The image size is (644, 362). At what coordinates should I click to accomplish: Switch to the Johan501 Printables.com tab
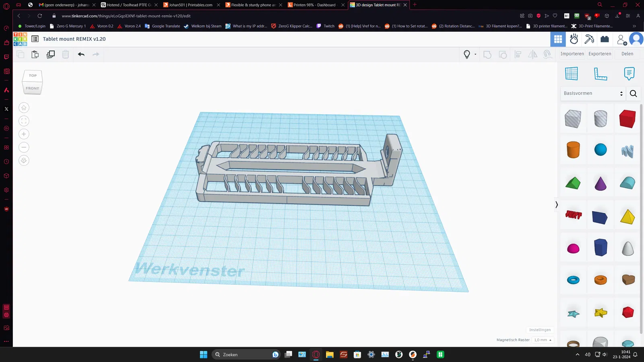click(192, 5)
